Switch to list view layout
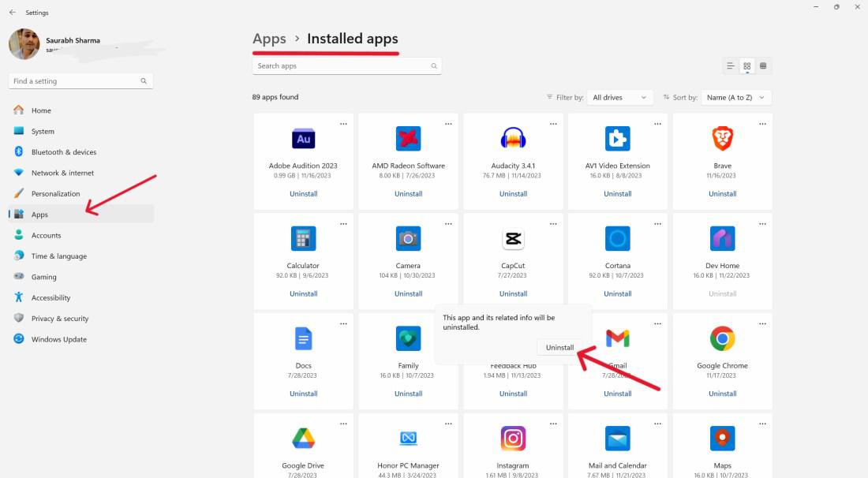Viewport: 868px width, 478px height. 730,65
